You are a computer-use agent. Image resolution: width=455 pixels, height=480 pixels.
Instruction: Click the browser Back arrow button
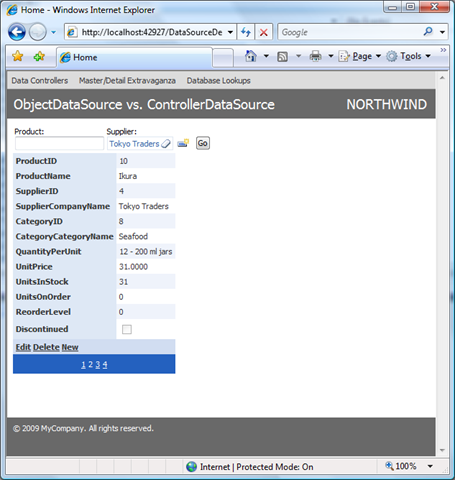tap(17, 32)
